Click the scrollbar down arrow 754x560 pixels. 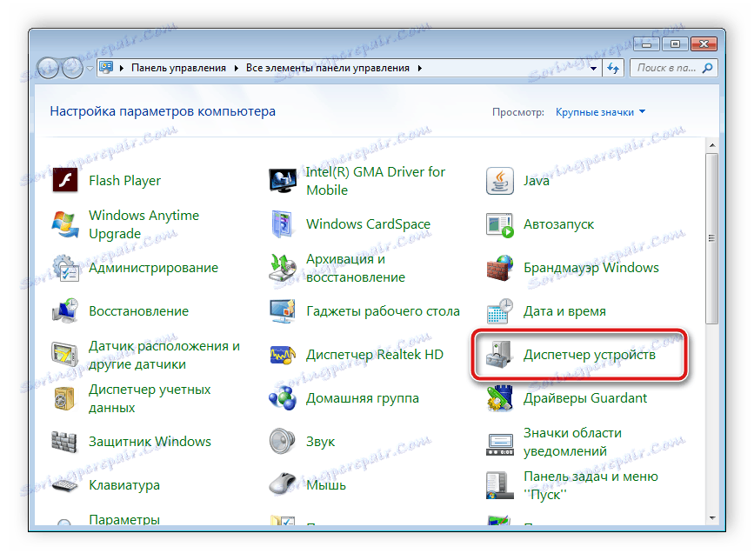pyautogui.click(x=712, y=518)
